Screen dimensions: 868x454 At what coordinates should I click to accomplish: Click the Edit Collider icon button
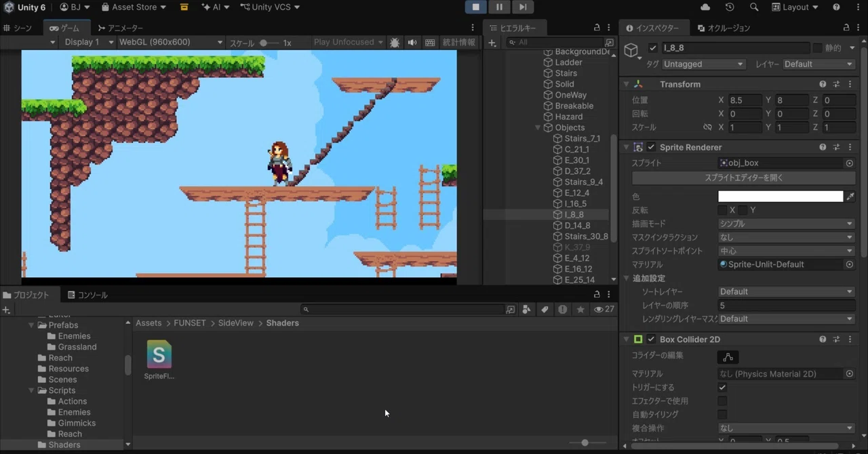click(x=728, y=357)
